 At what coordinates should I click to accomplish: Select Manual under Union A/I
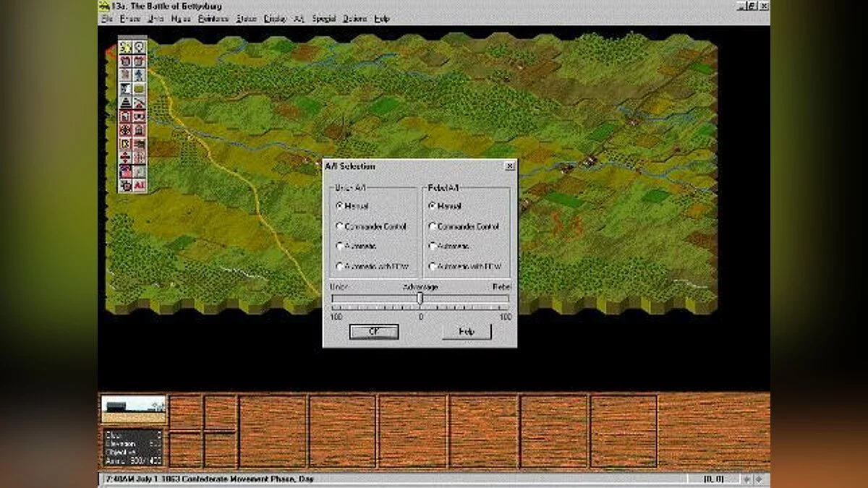[x=341, y=206]
